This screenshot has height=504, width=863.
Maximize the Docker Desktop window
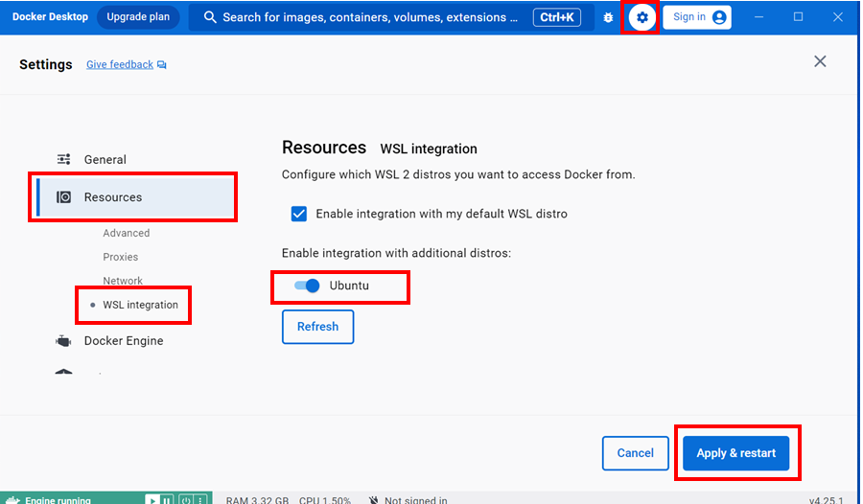point(798,17)
